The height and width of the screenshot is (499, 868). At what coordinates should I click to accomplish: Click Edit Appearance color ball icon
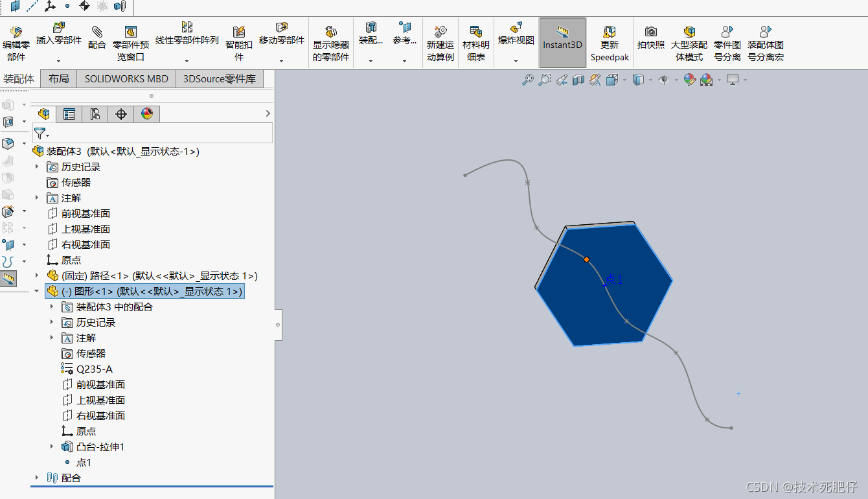point(690,80)
